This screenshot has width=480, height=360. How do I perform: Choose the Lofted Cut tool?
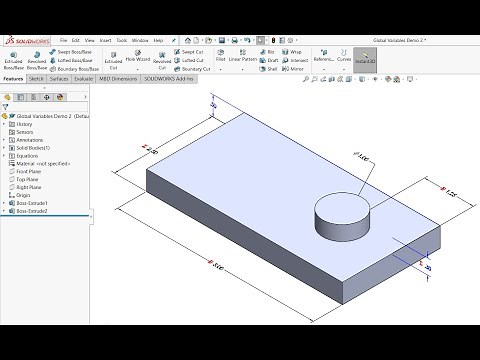pyautogui.click(x=189, y=60)
